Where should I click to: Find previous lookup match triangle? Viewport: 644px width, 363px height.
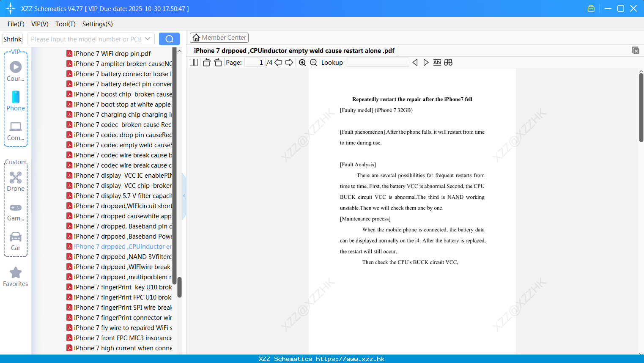pyautogui.click(x=415, y=63)
